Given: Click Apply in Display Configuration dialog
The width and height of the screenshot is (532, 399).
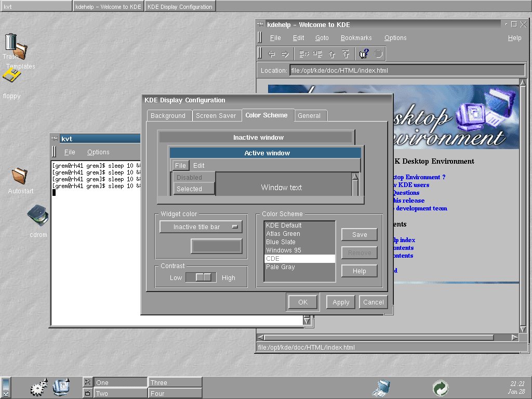Looking at the screenshot, I should [x=341, y=302].
